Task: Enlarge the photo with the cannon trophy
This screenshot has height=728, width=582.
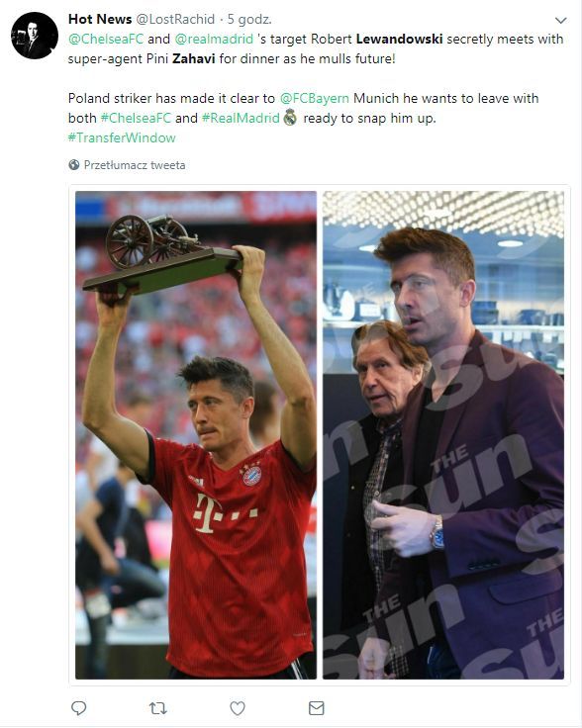Action: [x=196, y=435]
